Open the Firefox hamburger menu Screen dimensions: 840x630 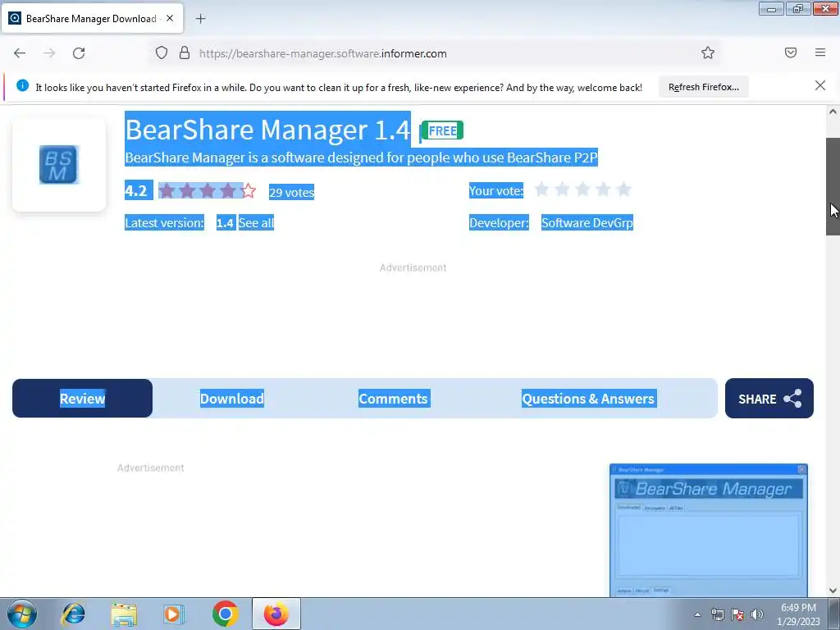[820, 52]
